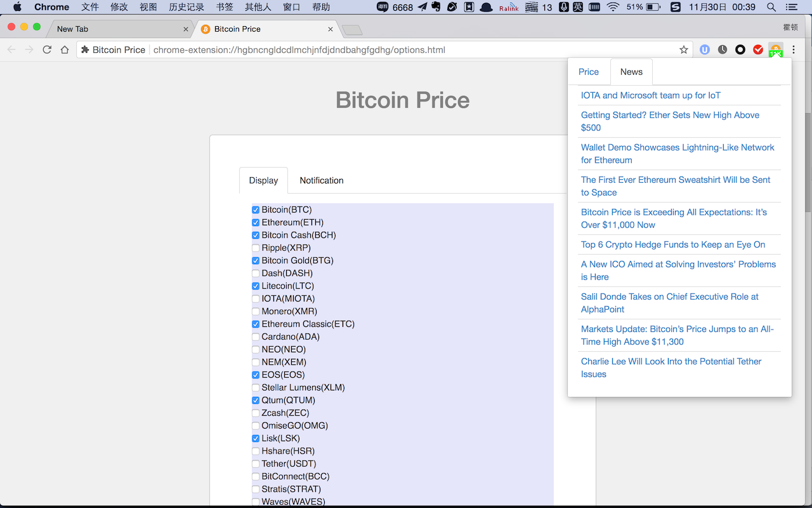812x508 pixels.
Task: Open the clock extension icon
Action: coord(723,50)
